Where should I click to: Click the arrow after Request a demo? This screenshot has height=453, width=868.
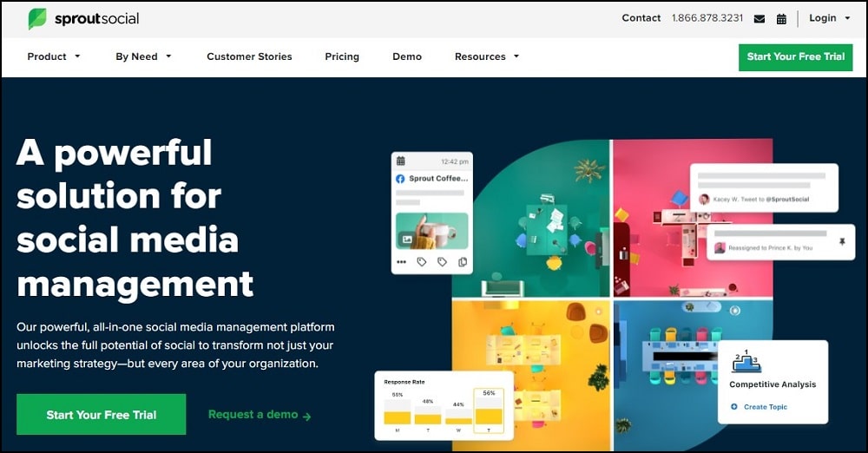tap(307, 417)
